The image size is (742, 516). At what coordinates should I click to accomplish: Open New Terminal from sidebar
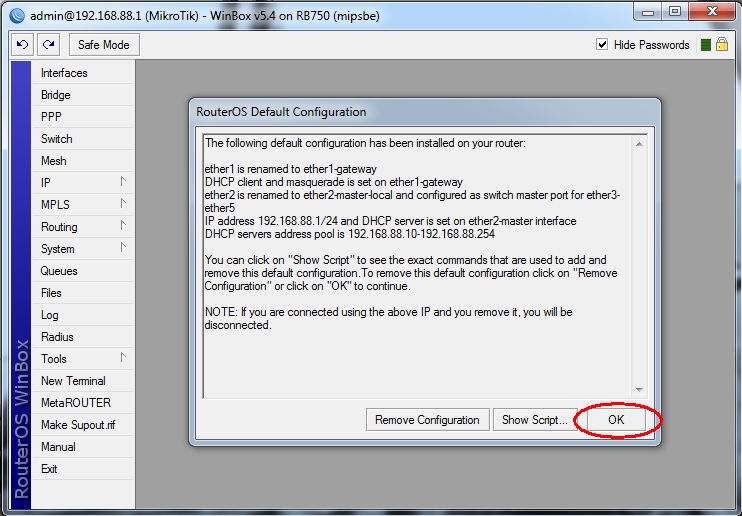[73, 381]
